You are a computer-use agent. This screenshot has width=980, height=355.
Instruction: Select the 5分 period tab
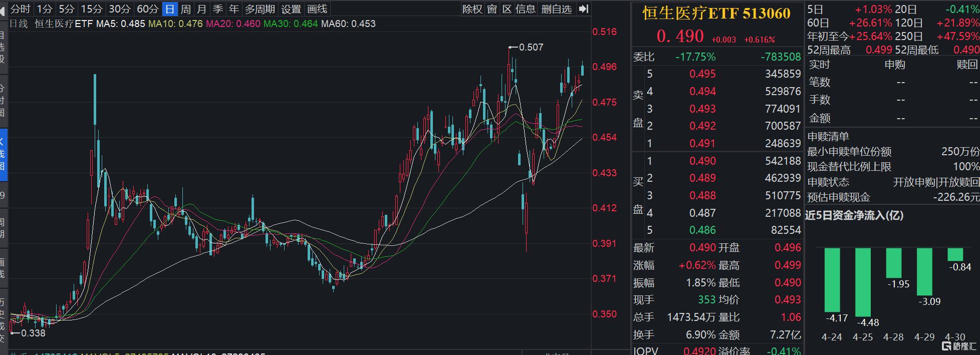click(67, 9)
